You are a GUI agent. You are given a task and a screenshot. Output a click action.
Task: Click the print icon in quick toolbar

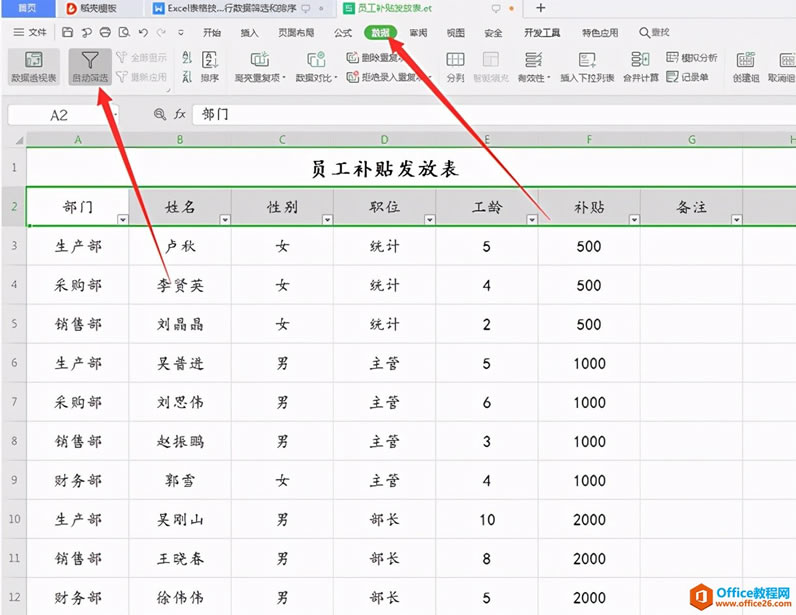pos(105,33)
